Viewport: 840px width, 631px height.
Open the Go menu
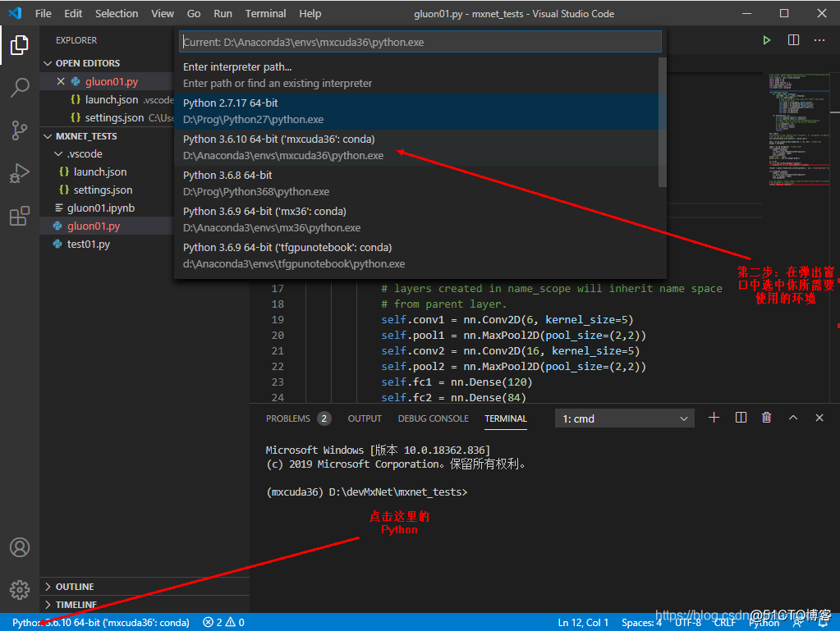(x=194, y=13)
